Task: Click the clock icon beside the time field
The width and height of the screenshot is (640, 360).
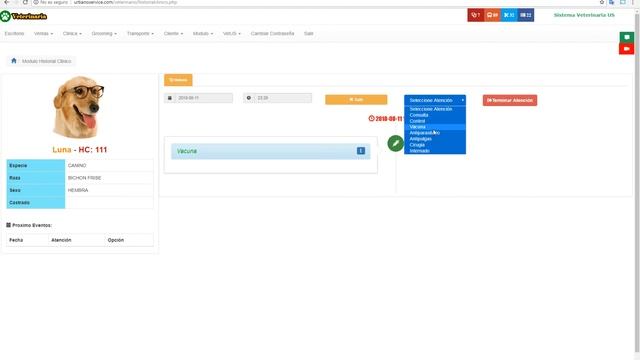Action: click(249, 98)
